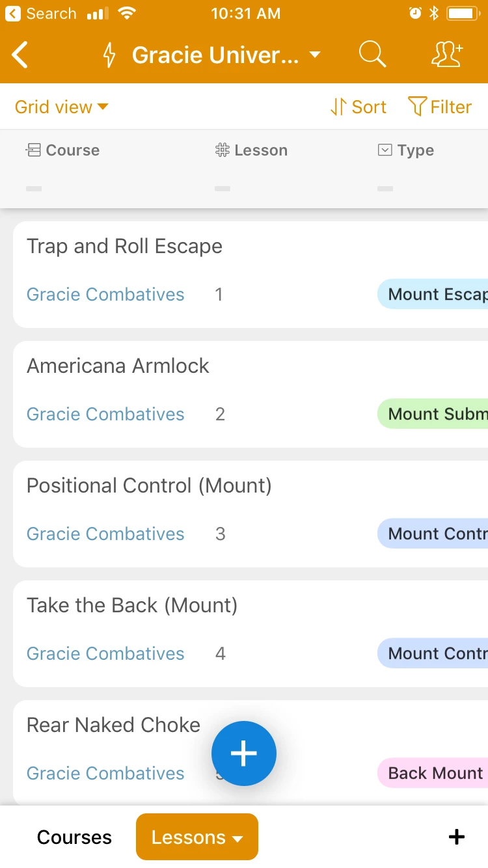
Task: Tap the blue add record button
Action: pos(244,753)
